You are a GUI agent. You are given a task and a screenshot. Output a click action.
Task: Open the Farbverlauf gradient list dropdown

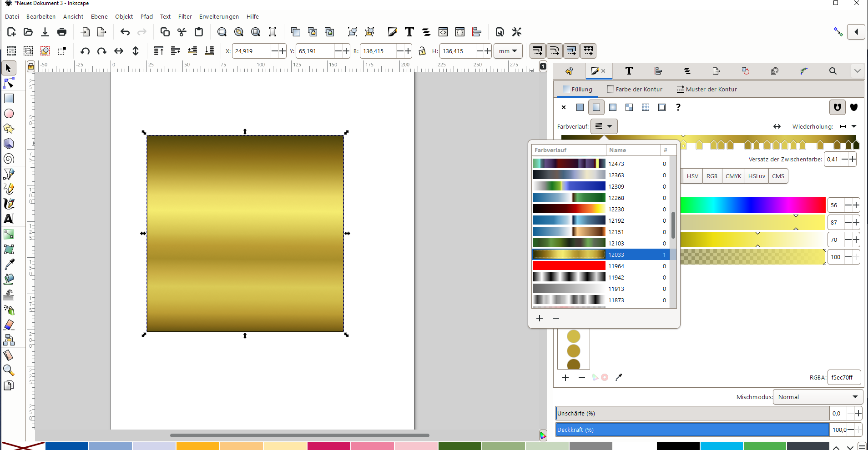(x=604, y=126)
